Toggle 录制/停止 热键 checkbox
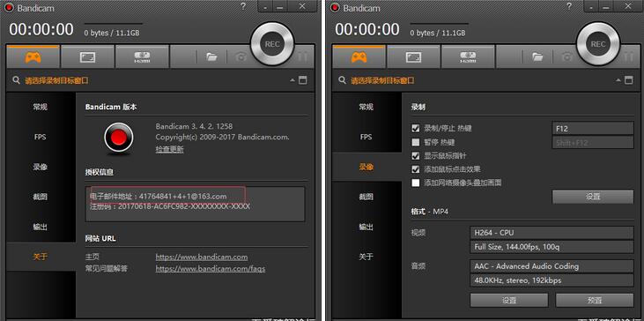644x321 pixels. (416, 129)
